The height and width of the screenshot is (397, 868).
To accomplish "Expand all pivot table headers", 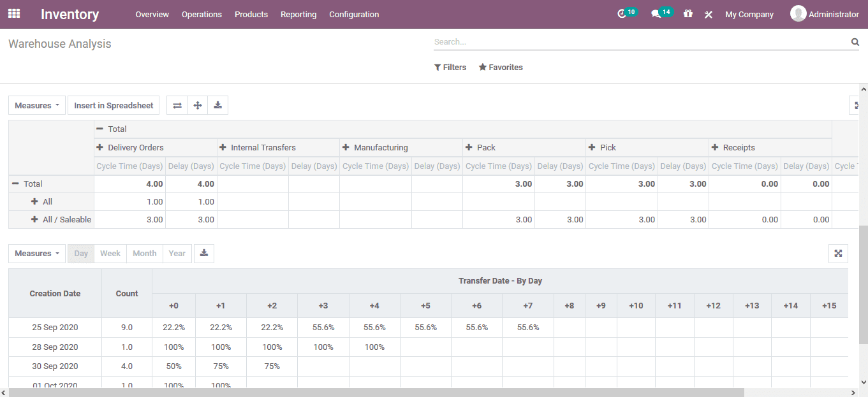I will pos(197,105).
